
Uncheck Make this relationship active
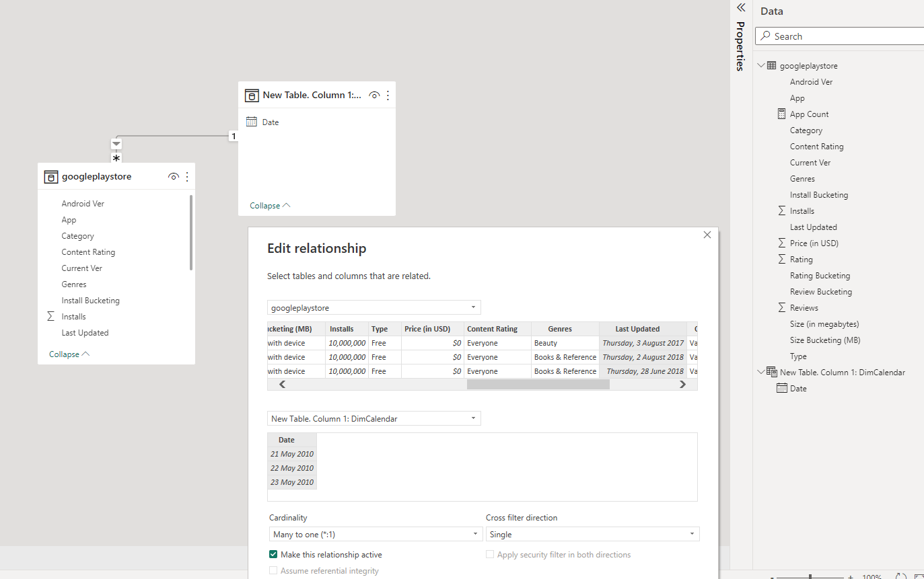tap(273, 555)
